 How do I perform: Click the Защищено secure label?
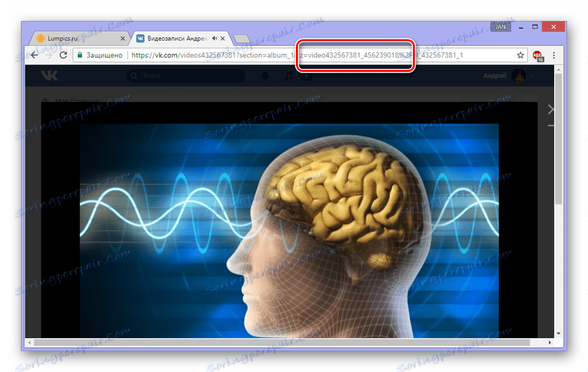[x=105, y=55]
